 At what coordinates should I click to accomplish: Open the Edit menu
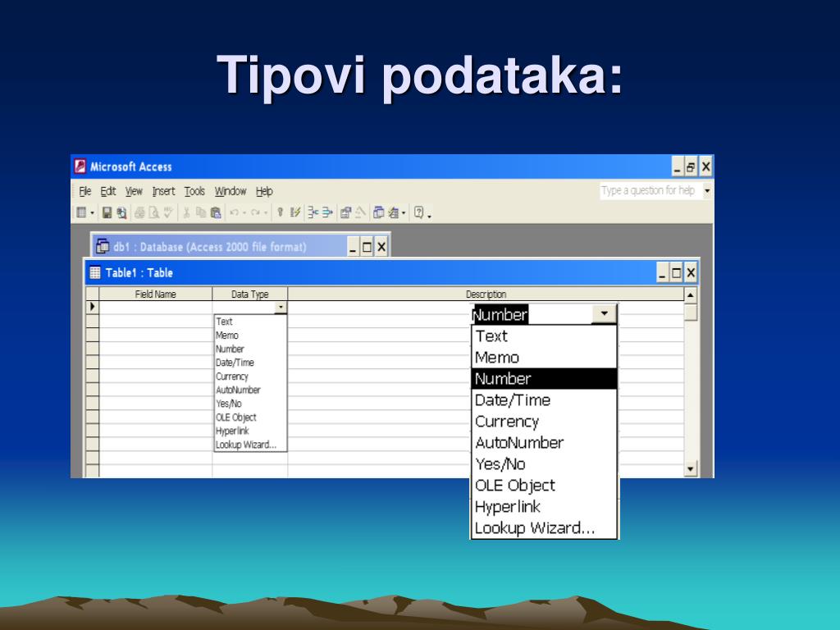(107, 191)
